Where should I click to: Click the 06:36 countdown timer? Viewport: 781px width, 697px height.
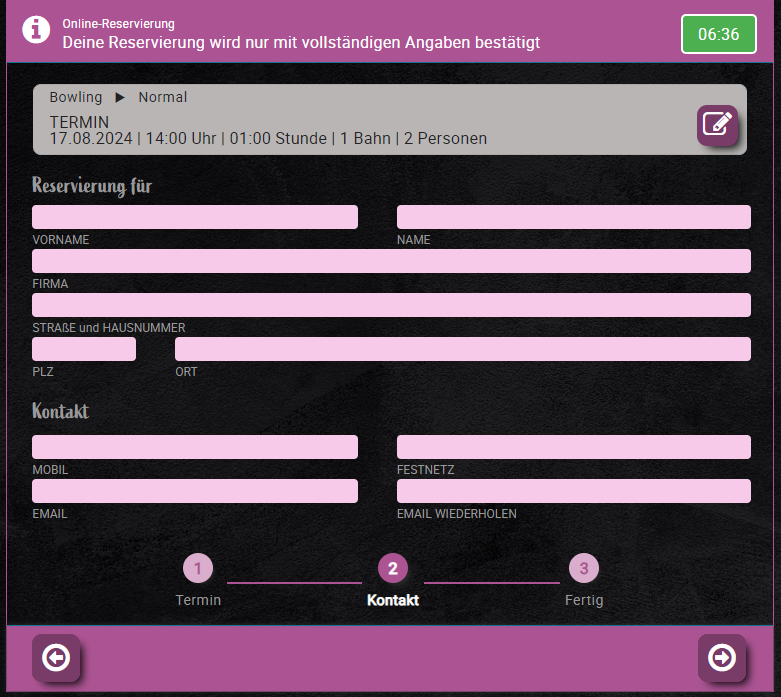click(718, 34)
